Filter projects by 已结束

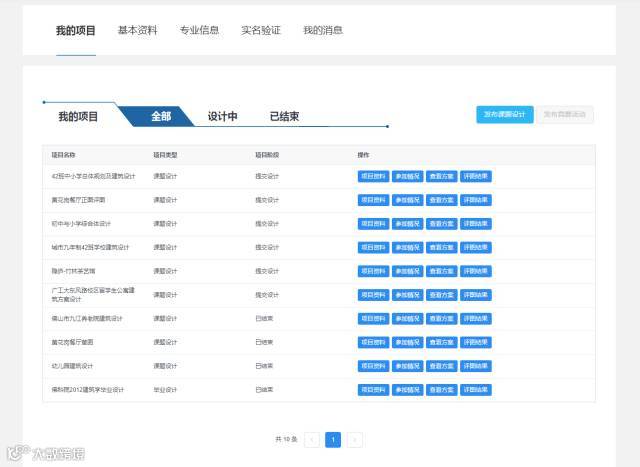coord(284,116)
